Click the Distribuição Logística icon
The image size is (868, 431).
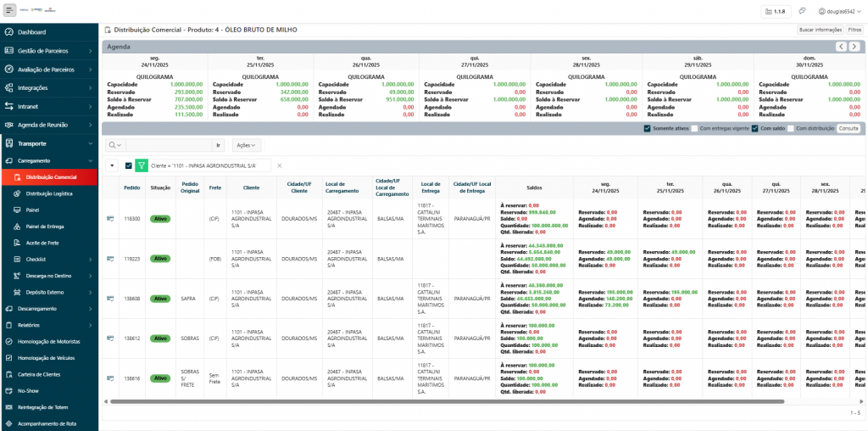coord(17,194)
